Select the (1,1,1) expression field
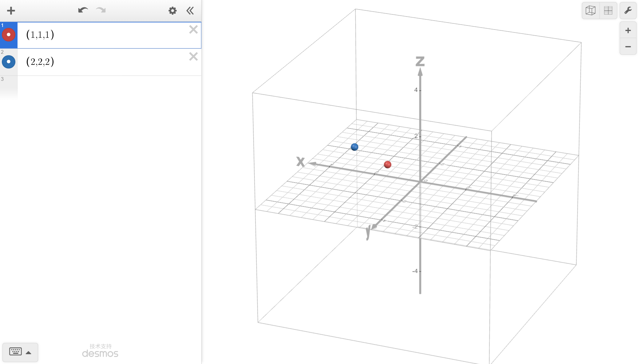The width and height of the screenshot is (638, 364). click(x=109, y=35)
